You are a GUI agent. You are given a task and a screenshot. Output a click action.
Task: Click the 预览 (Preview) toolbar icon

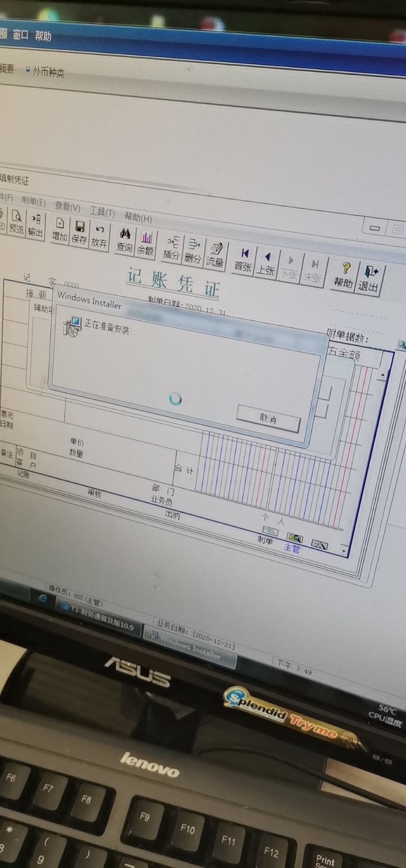17,222
